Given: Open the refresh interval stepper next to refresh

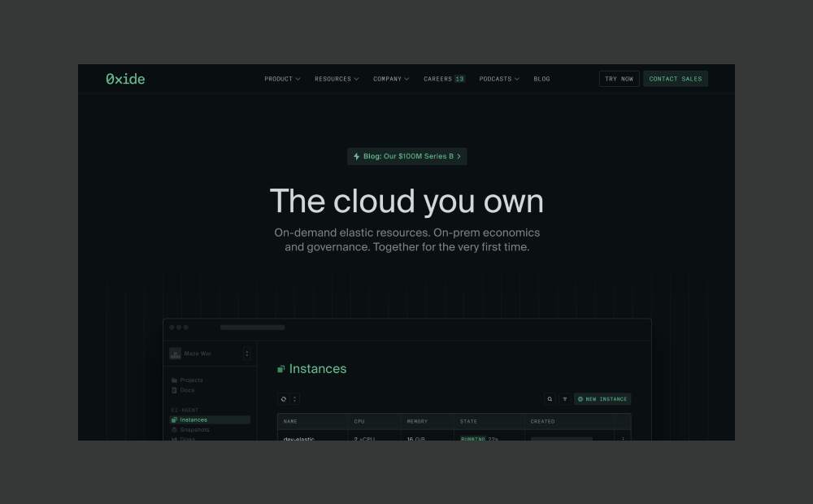Looking at the screenshot, I should pos(294,399).
